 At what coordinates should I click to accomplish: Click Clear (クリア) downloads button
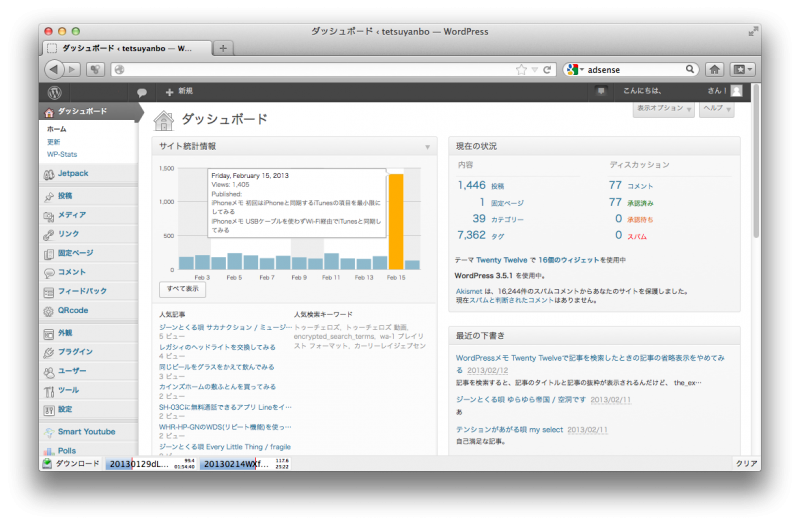746,463
